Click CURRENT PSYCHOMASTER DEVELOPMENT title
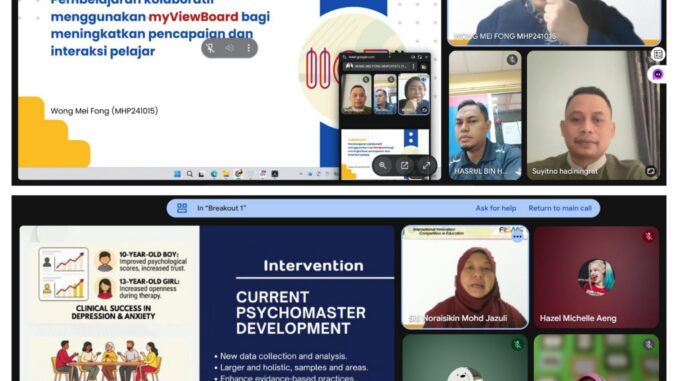678x381 pixels. point(301,313)
